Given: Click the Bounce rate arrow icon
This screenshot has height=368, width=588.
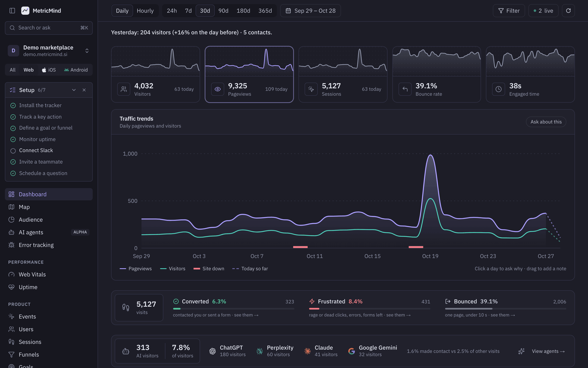Looking at the screenshot, I should pyautogui.click(x=405, y=89).
